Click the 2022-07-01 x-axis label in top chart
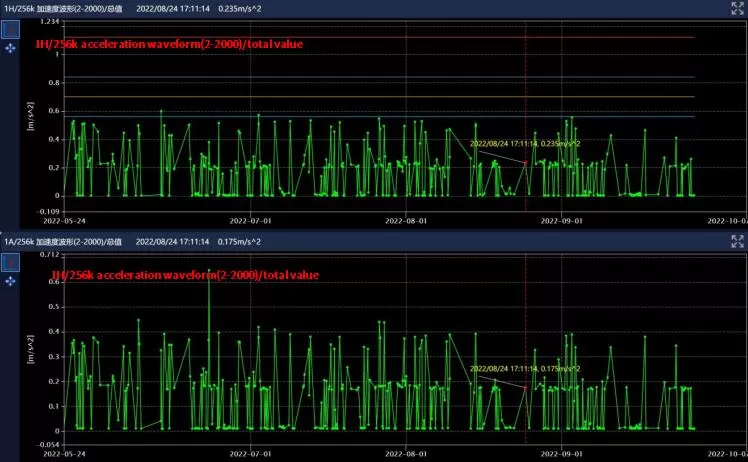The height and width of the screenshot is (462, 748). tap(251, 218)
